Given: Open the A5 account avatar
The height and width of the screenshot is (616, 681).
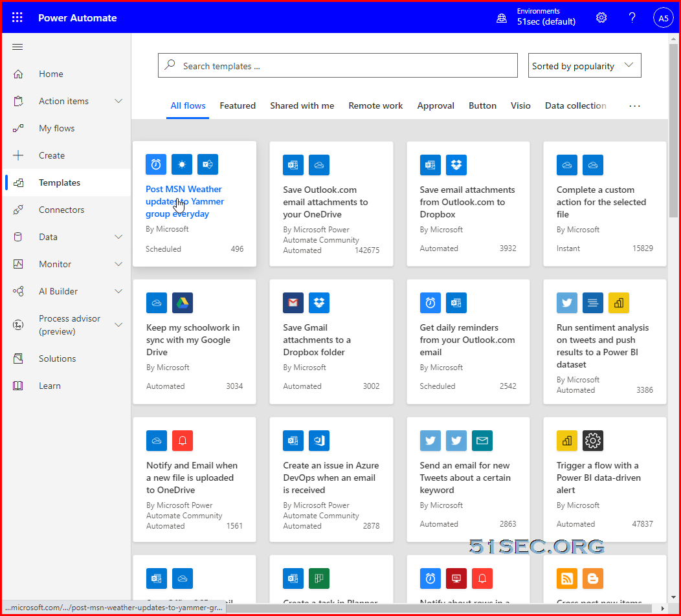Looking at the screenshot, I should [663, 18].
